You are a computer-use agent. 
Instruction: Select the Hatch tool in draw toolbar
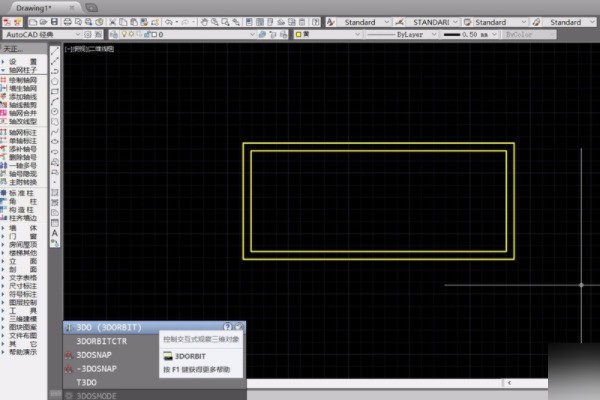(55, 193)
